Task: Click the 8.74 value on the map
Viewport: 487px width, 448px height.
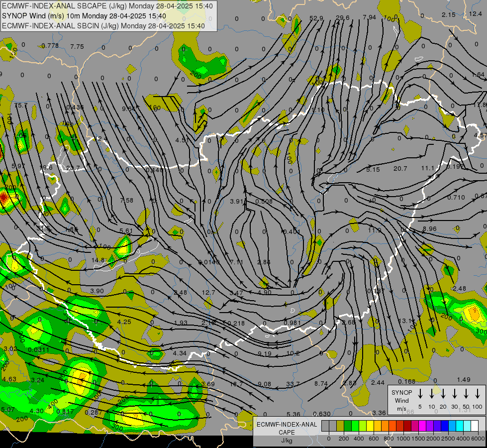Action: [x=321, y=384]
